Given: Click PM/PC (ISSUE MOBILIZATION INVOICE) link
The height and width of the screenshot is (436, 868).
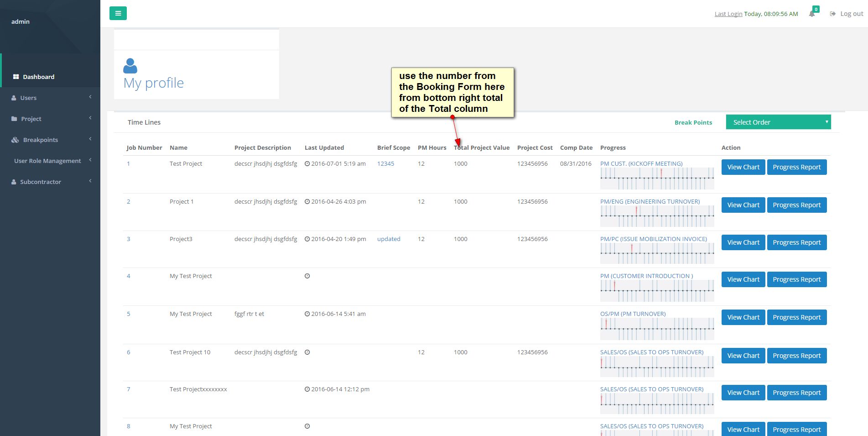Looking at the screenshot, I should point(654,239).
